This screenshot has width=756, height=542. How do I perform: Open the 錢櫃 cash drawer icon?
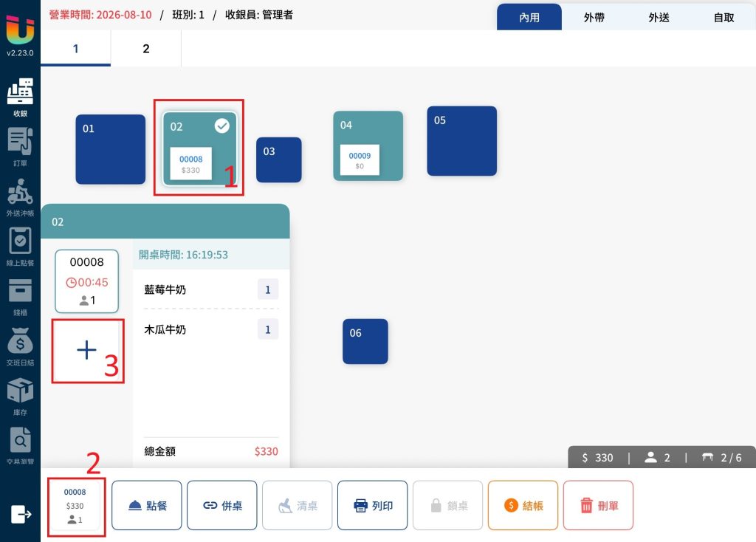(x=20, y=291)
